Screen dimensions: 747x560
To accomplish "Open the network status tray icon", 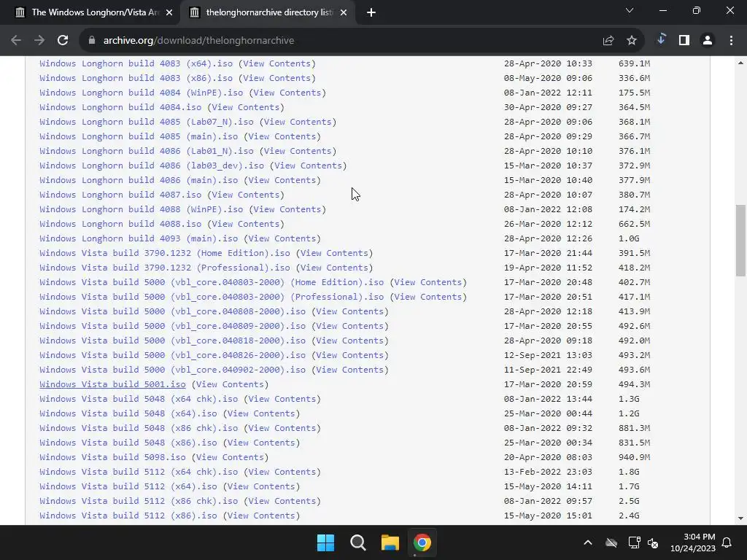I will pos(634,542).
